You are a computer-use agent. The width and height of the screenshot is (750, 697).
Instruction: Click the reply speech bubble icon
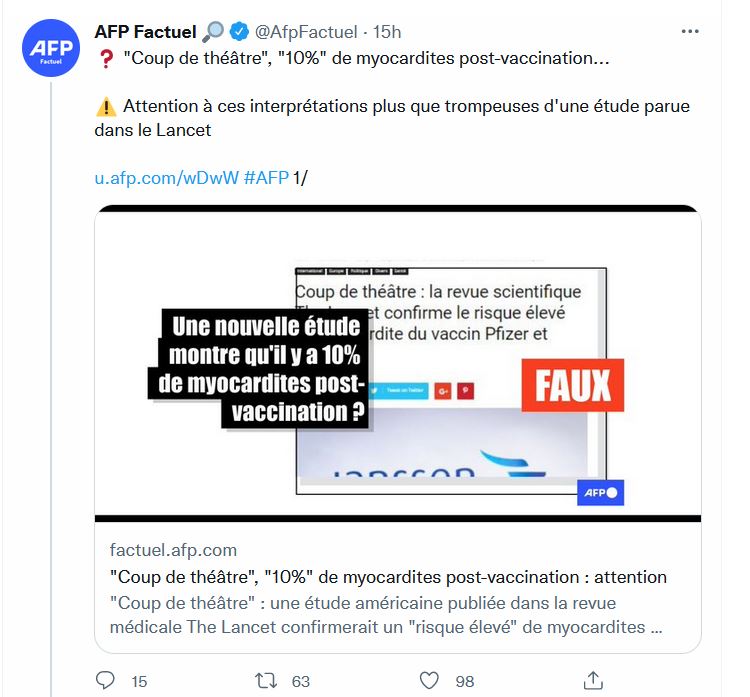pyautogui.click(x=106, y=681)
